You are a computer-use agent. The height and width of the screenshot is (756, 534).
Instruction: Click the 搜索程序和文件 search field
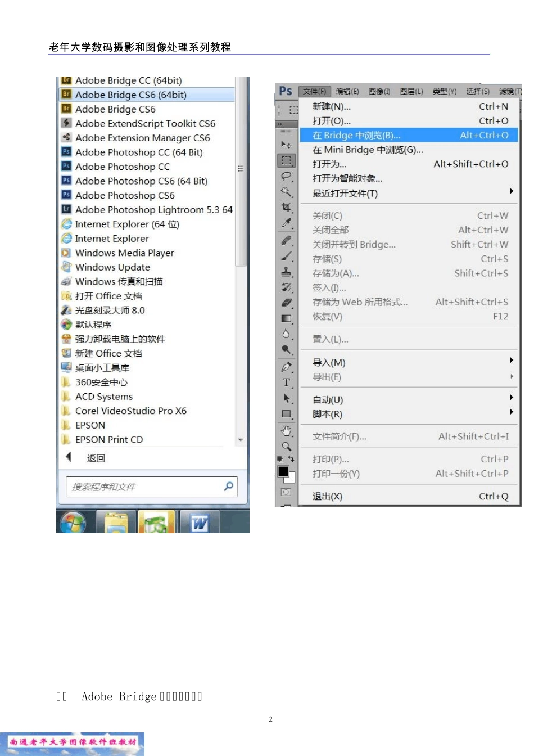(151, 487)
